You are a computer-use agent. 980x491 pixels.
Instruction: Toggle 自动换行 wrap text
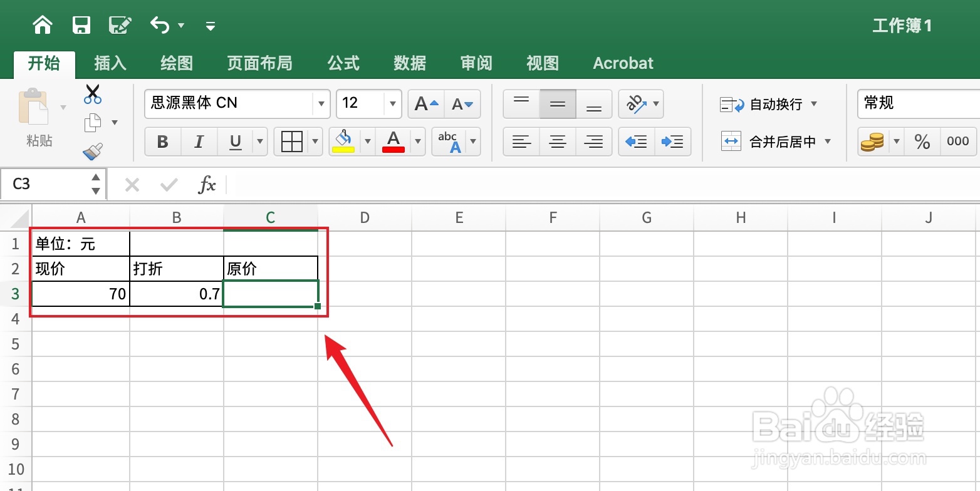[x=761, y=105]
